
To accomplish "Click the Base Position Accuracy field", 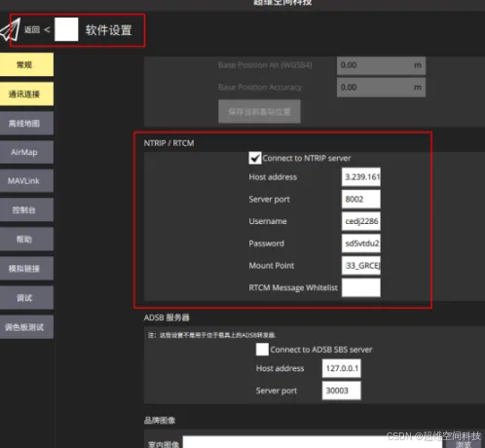I will click(381, 88).
